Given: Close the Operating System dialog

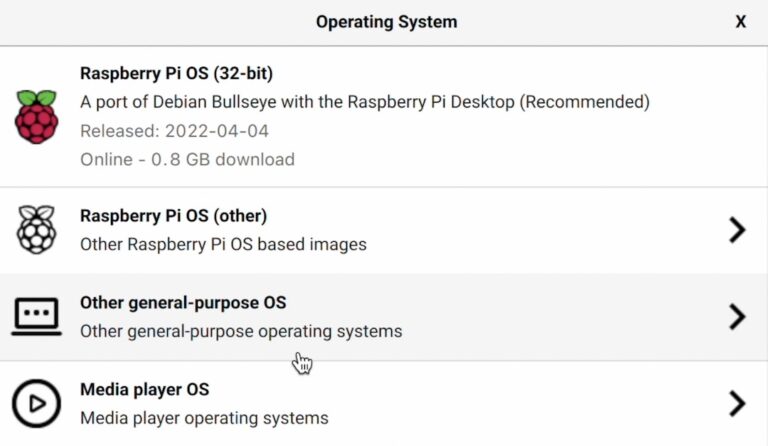Looking at the screenshot, I should 741,22.
